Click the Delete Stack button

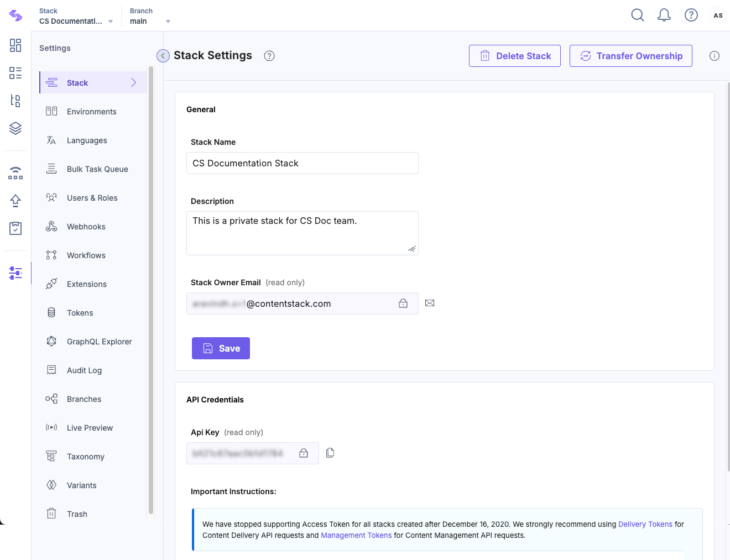click(x=515, y=56)
